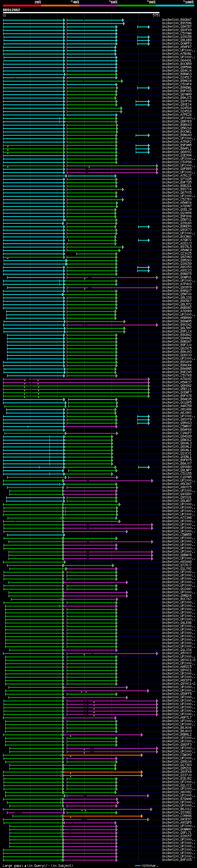Click the UniRef100_Q8RYE8 hit name
This screenshot has height=868, width=197.
click(x=176, y=121)
